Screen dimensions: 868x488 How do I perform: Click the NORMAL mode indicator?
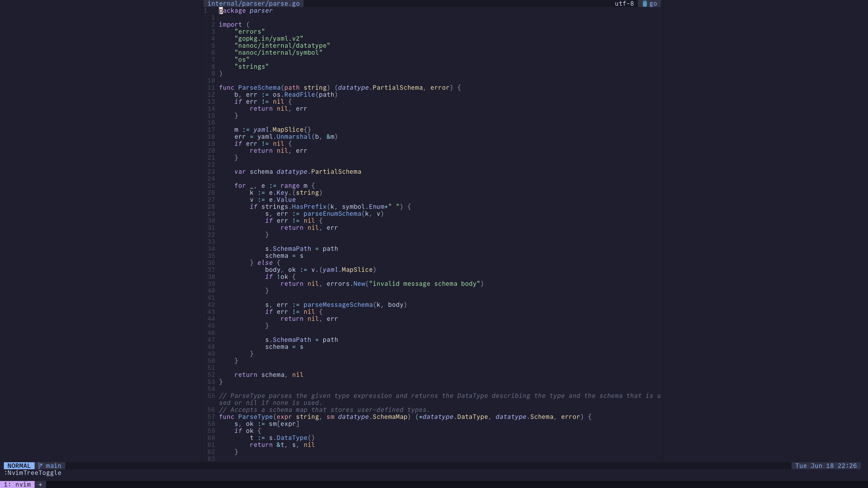(x=19, y=466)
